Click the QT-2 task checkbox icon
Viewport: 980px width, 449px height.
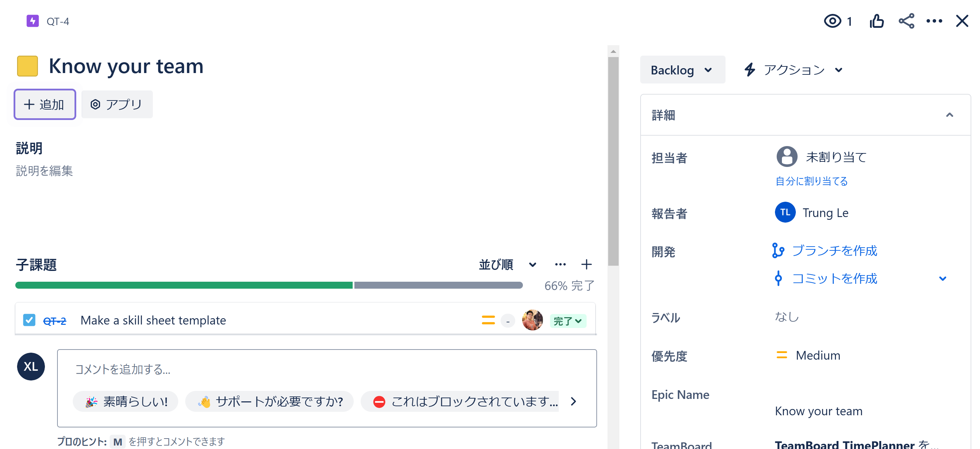pyautogui.click(x=29, y=320)
